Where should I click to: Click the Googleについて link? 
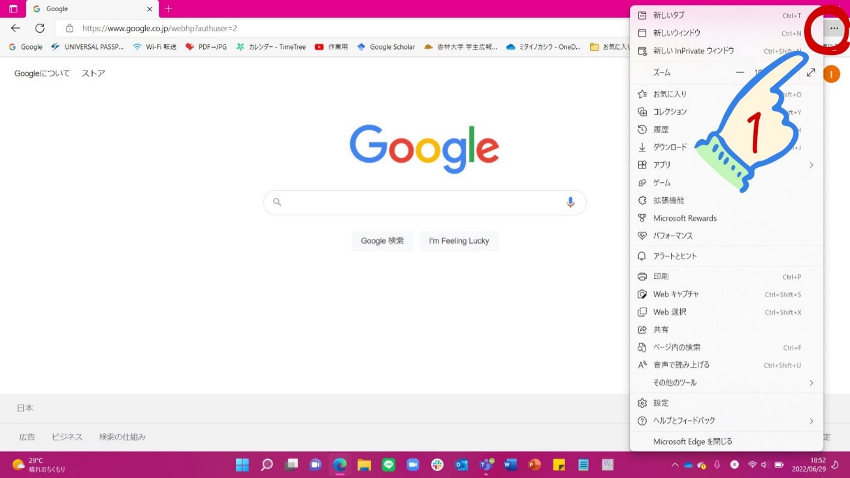pyautogui.click(x=42, y=73)
